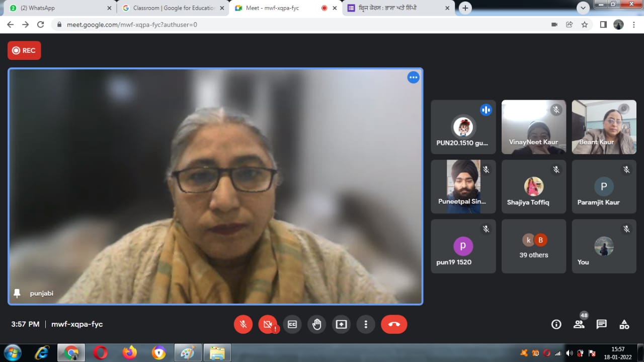644x362 pixels.
Task: Open Firefox from the taskbar
Action: pos(129,352)
